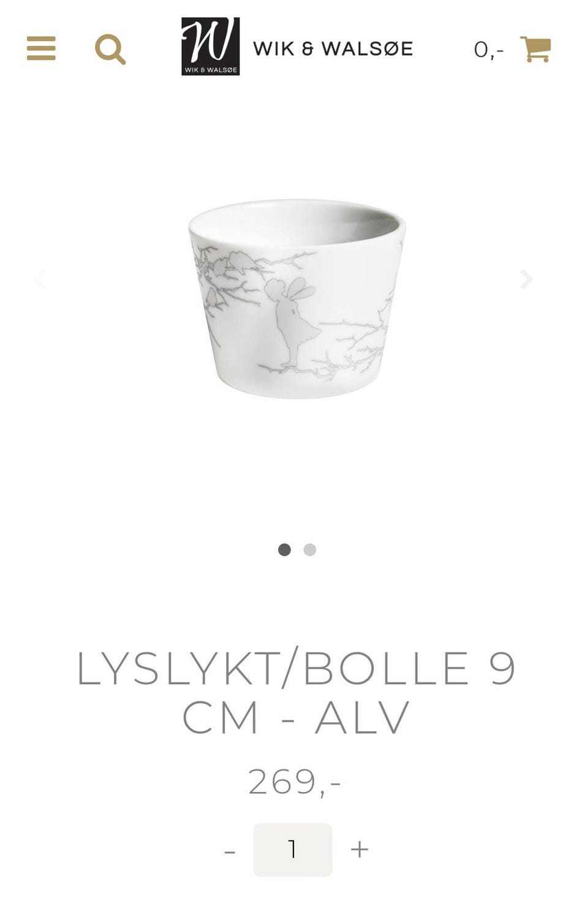Select the first carousel dot
This screenshot has width=588, height=917.
click(x=284, y=549)
